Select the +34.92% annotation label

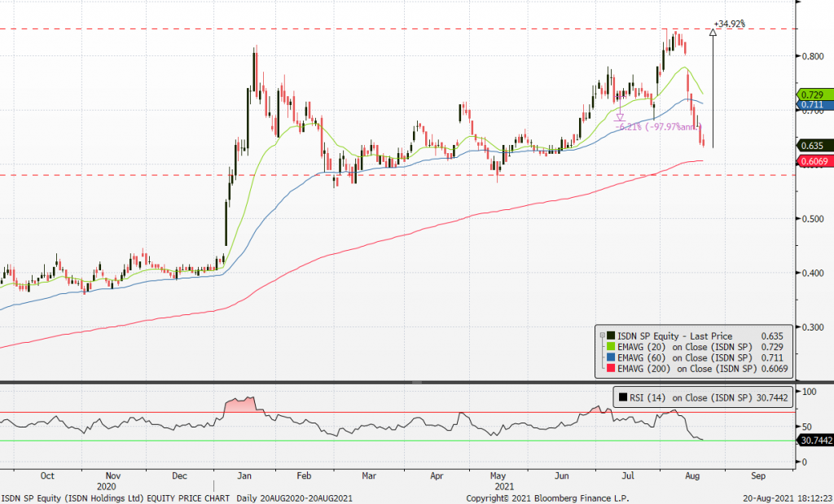click(729, 24)
